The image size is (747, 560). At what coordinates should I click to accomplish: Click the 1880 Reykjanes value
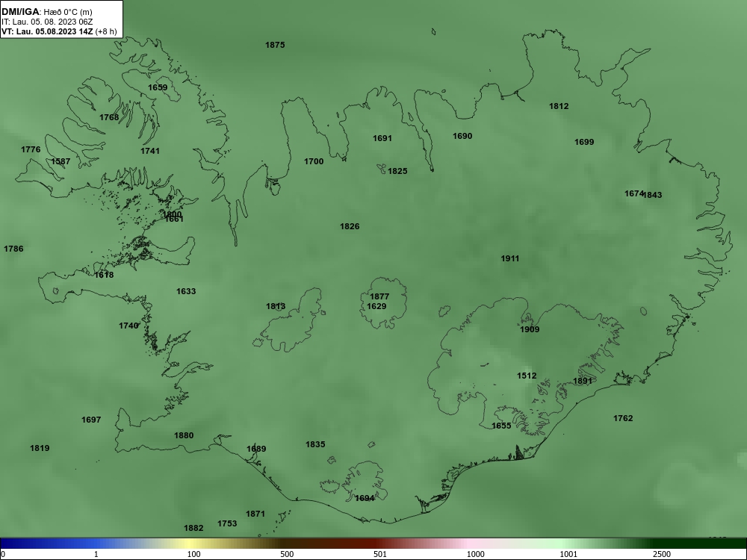(x=184, y=436)
